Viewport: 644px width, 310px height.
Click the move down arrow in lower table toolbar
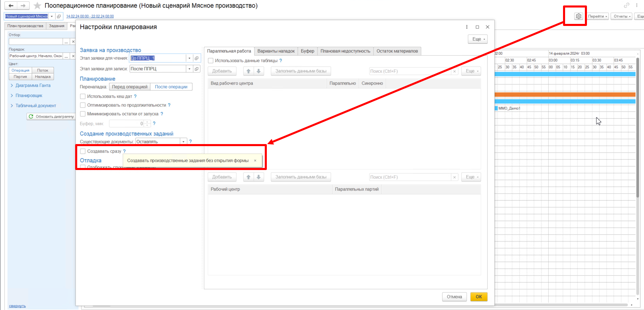pos(259,177)
